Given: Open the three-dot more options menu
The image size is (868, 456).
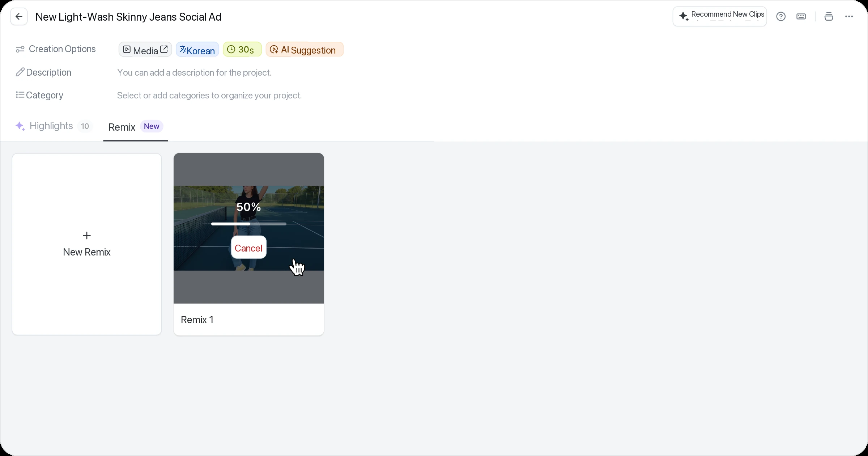Looking at the screenshot, I should 849,17.
